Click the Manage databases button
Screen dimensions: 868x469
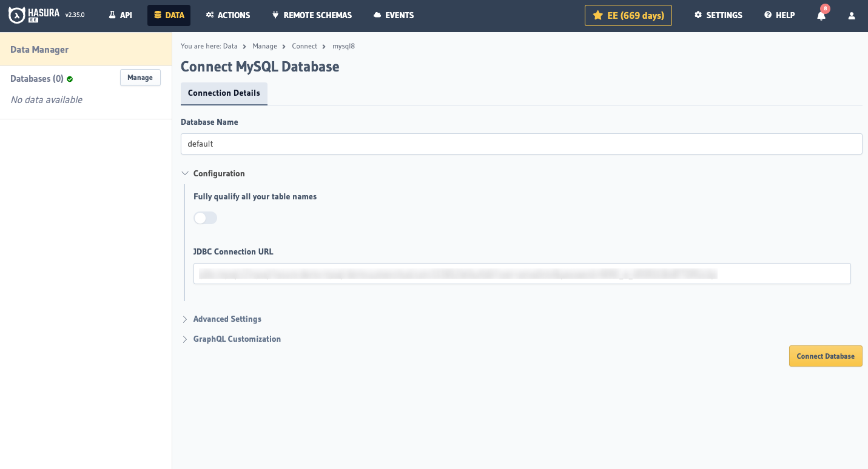(x=140, y=78)
